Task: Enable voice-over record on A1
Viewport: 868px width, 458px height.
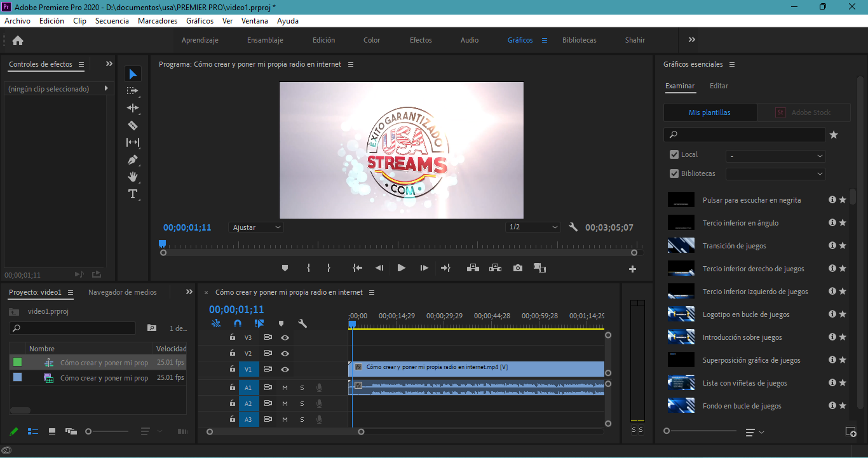Action: pyautogui.click(x=320, y=387)
